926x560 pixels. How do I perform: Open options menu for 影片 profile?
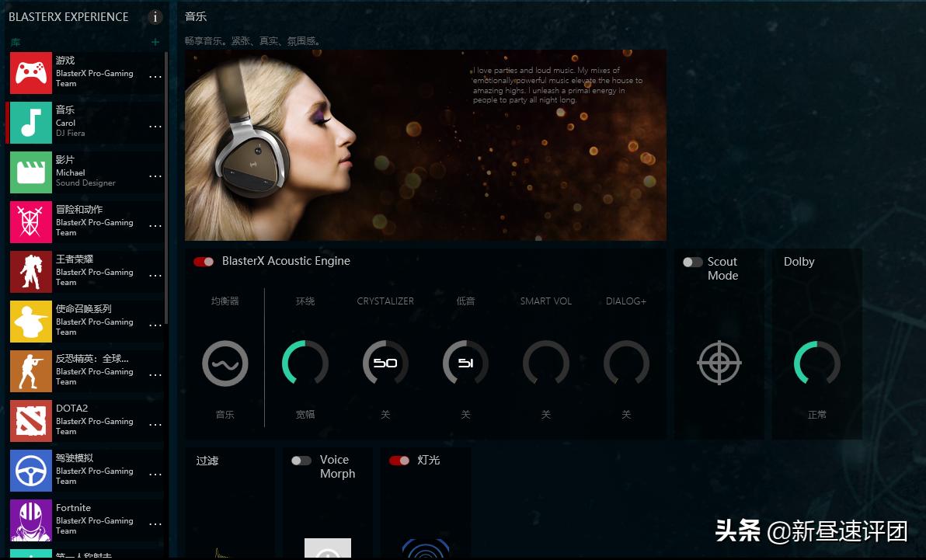point(155,176)
